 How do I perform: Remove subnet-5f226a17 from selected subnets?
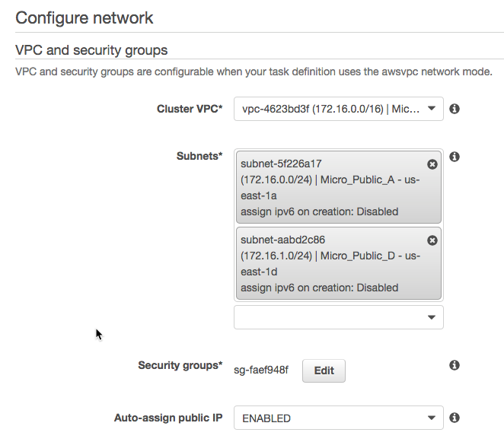[x=432, y=164]
